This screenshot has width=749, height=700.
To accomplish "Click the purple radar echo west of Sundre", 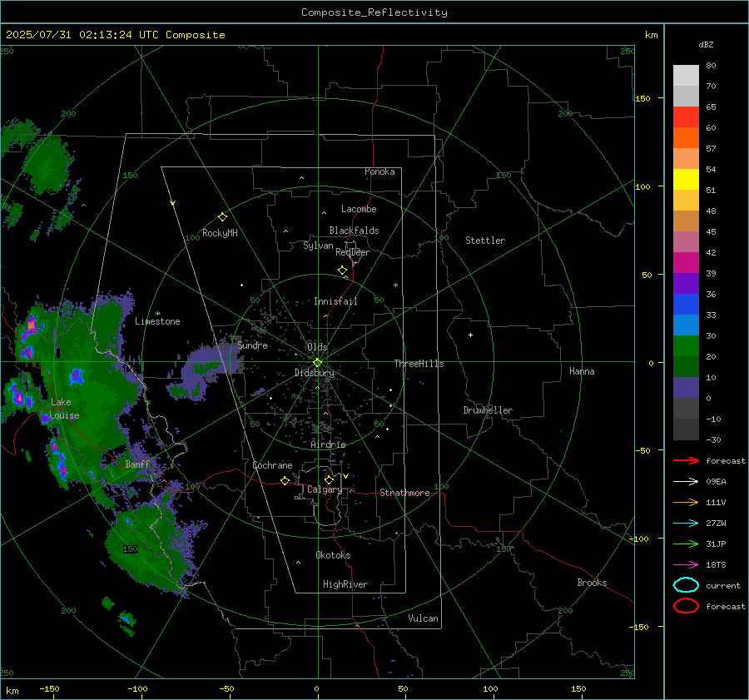I will (x=203, y=365).
